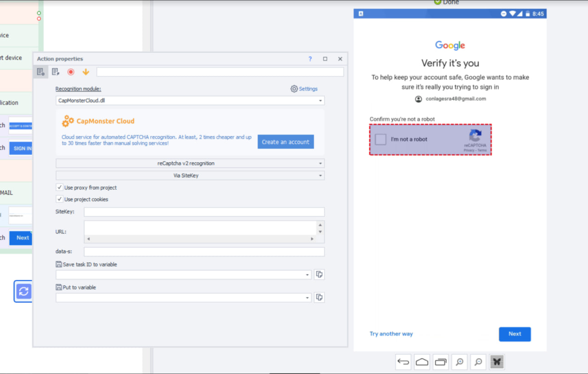Toggle 'Use proxy from project' checkbox
This screenshot has width=588, height=374.
(x=59, y=187)
